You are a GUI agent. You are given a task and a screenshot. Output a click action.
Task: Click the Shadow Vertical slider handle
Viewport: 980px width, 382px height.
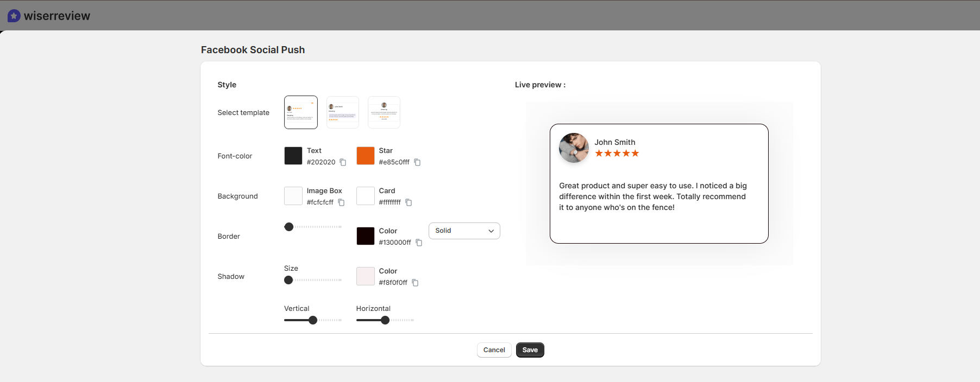point(313,320)
